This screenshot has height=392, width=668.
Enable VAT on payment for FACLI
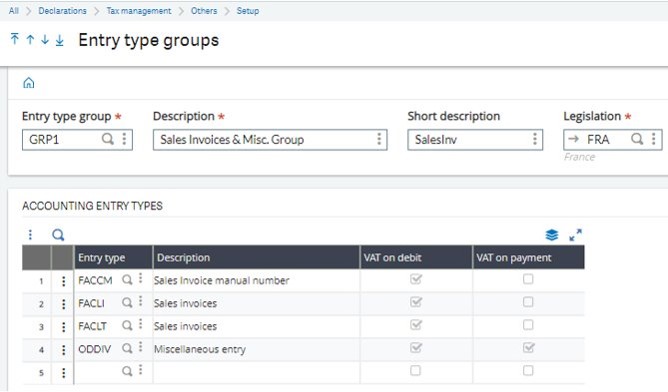[528, 302]
